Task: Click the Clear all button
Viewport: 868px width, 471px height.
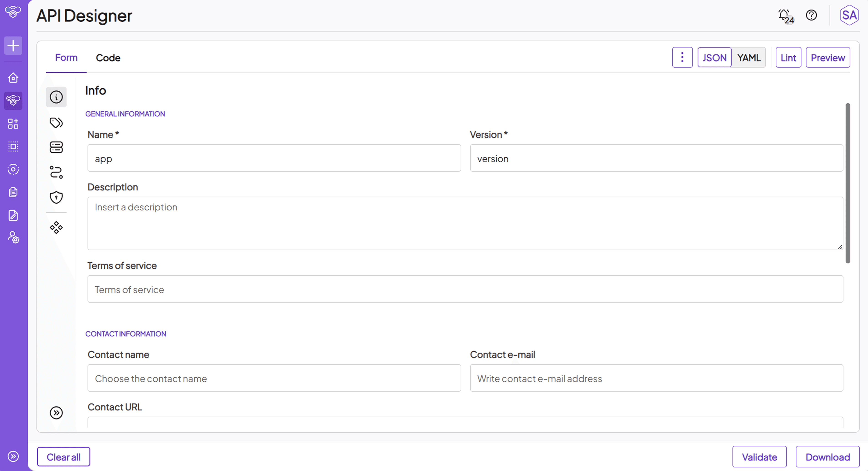Action: coord(63,457)
